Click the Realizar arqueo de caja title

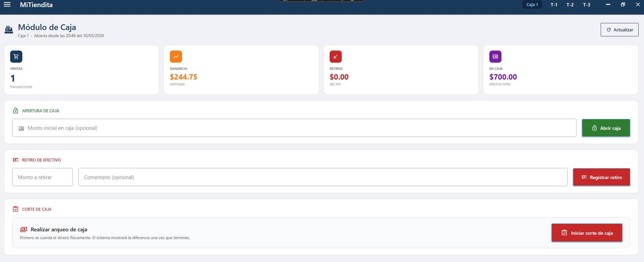pyautogui.click(x=59, y=229)
